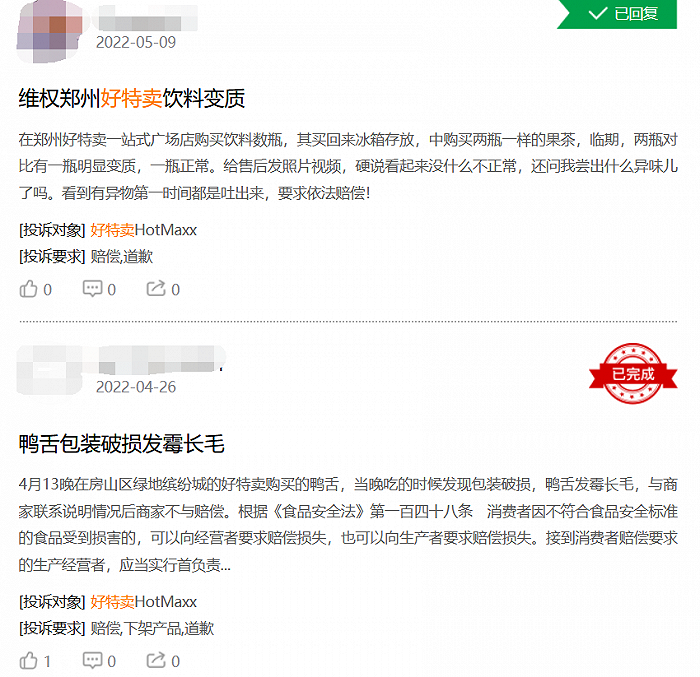The width and height of the screenshot is (700, 677).
Task: Open 好特卖HotMaxx target in second complaint
Action: click(143, 602)
